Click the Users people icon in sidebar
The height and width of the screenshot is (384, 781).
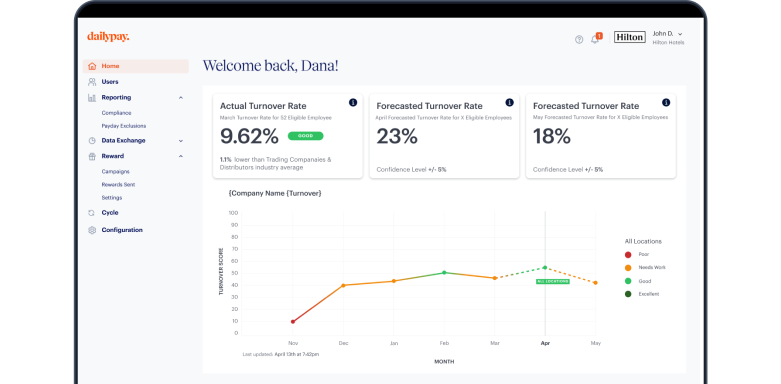coord(92,82)
